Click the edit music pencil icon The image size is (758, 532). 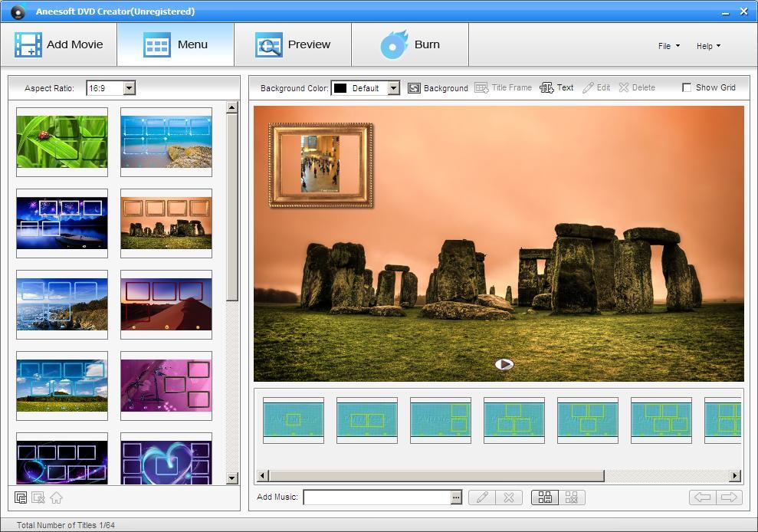(x=482, y=498)
